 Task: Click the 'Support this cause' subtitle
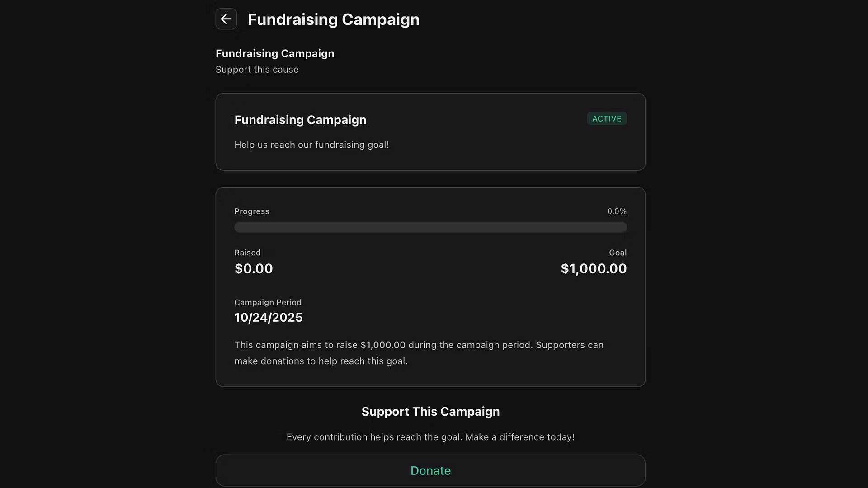[257, 70]
